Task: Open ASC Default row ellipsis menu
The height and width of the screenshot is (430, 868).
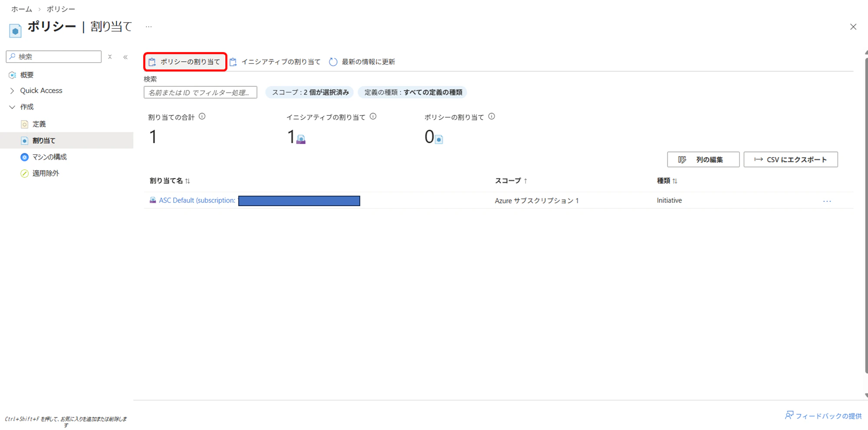Action: click(x=827, y=201)
